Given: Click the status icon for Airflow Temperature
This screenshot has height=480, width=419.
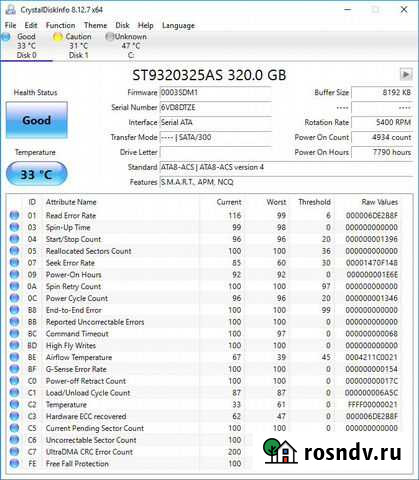Looking at the screenshot, I should tap(14, 357).
